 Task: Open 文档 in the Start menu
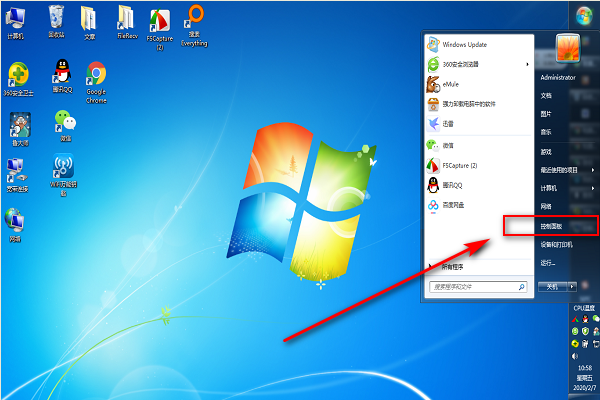coord(546,96)
